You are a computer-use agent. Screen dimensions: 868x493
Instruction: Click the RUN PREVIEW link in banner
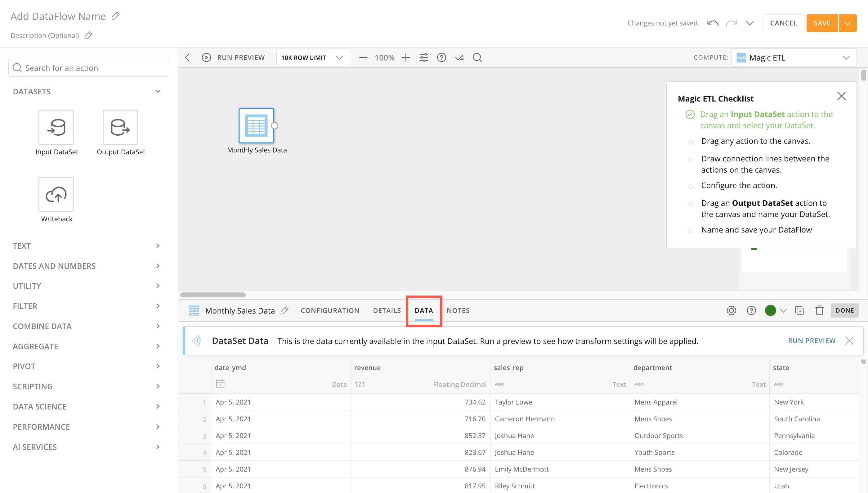click(x=812, y=341)
